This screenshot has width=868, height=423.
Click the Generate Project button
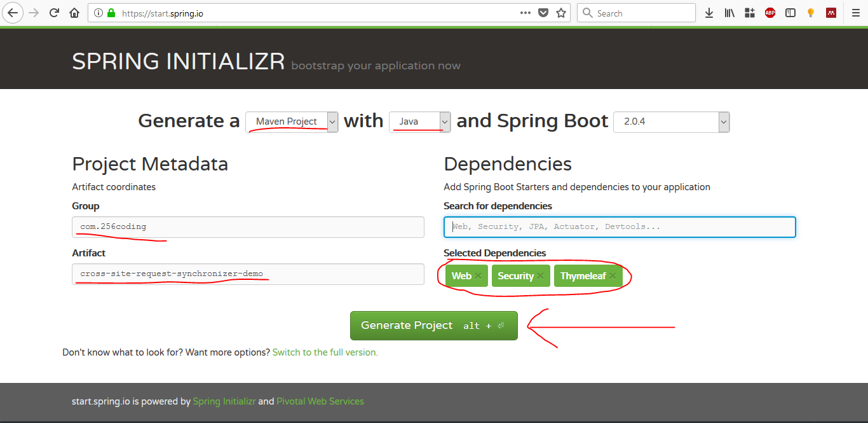[x=434, y=326]
